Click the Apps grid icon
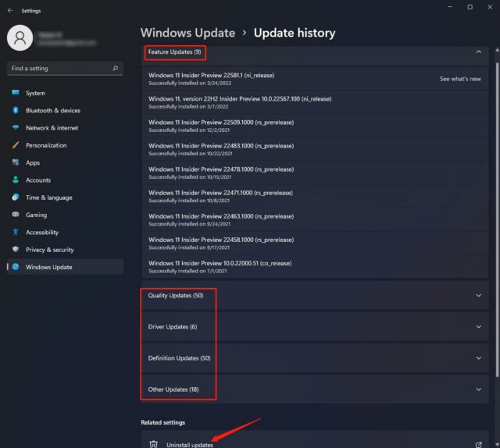Image resolution: width=500 pixels, height=448 pixels. point(16,162)
